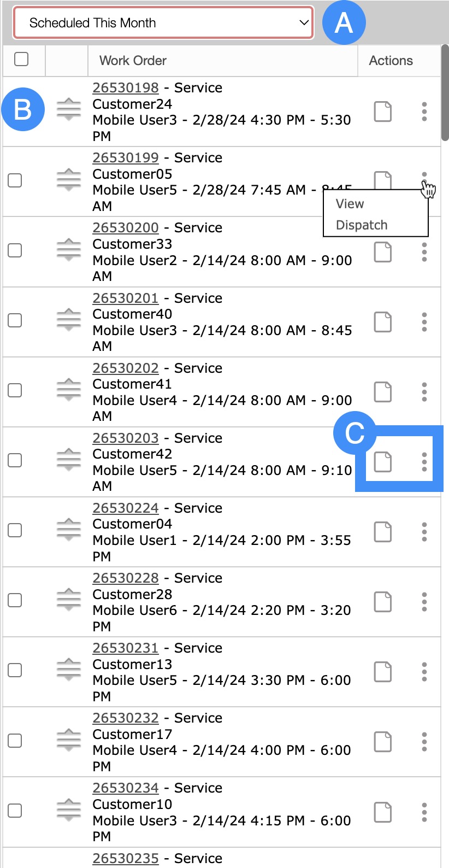Open the kebab menu for work order 26530203

[x=424, y=462]
